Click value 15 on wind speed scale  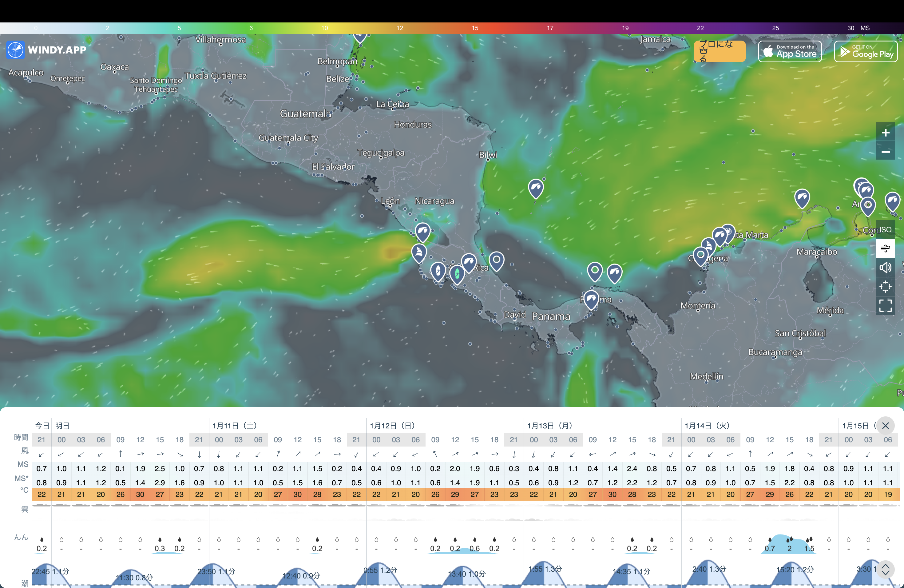pyautogui.click(x=475, y=28)
